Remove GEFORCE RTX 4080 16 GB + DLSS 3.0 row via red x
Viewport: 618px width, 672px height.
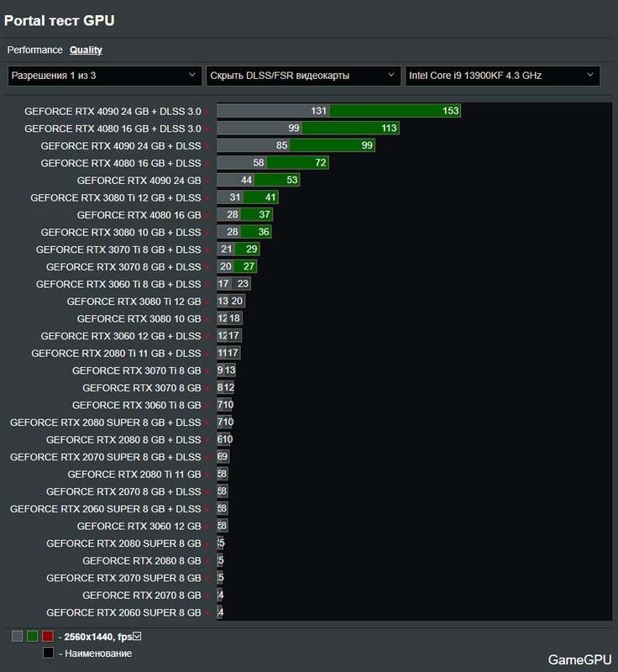coord(207,129)
